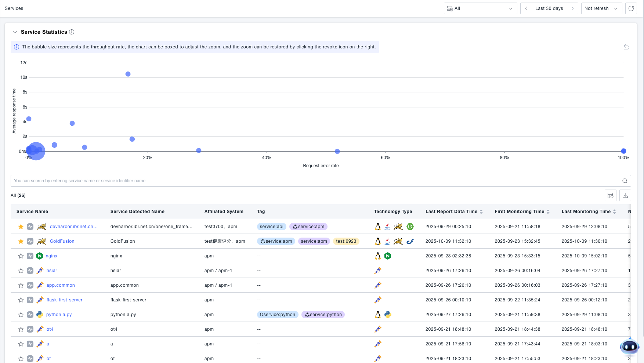Click the service name search field

(316, 181)
